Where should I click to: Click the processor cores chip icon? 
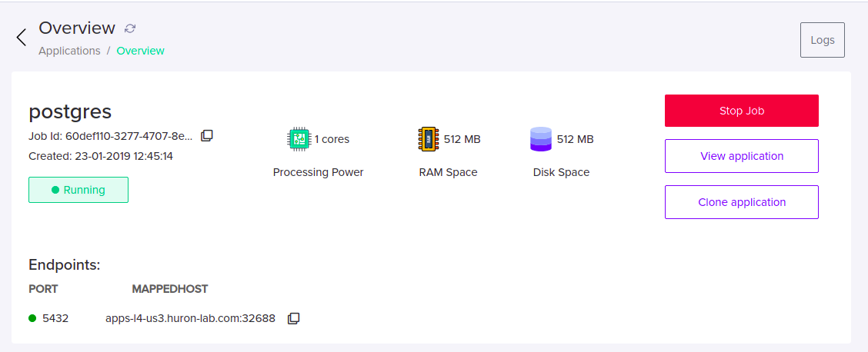point(299,139)
